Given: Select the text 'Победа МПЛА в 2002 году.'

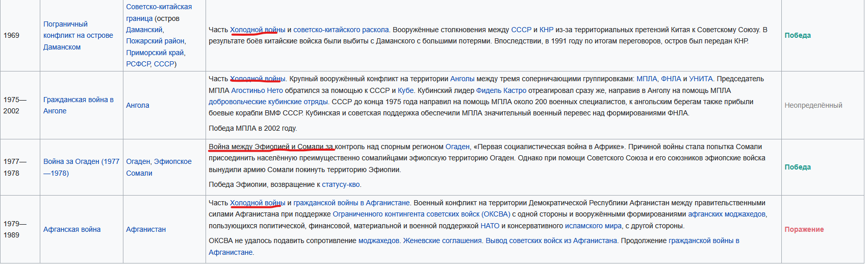Looking at the screenshot, I should pos(253,128).
